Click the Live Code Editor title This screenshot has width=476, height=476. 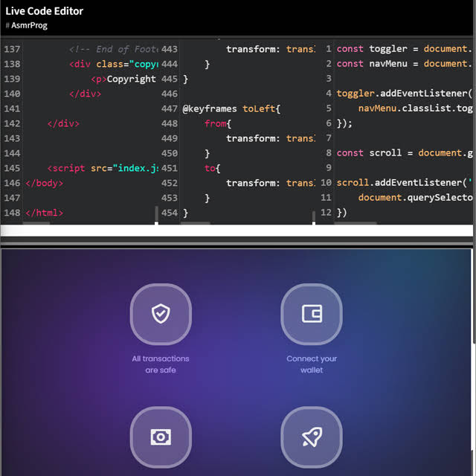[x=45, y=11]
